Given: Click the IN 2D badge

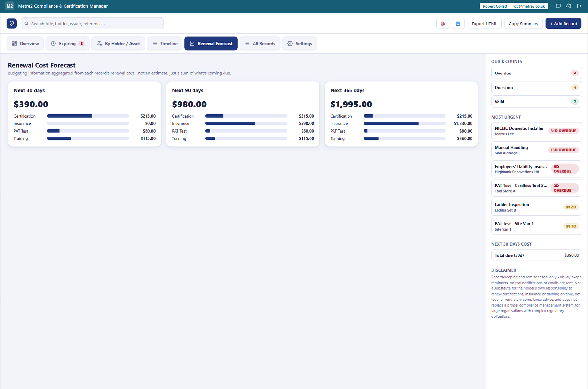Looking at the screenshot, I should tap(571, 207).
